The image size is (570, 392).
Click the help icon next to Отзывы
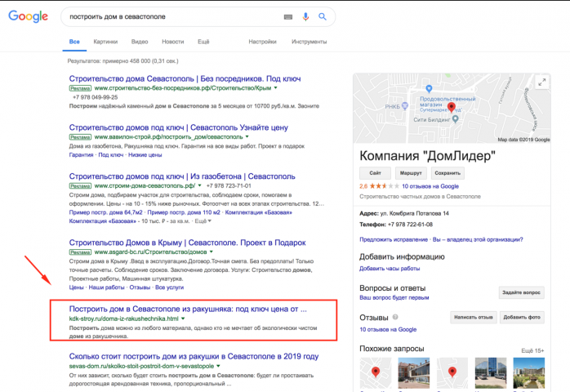395,317
